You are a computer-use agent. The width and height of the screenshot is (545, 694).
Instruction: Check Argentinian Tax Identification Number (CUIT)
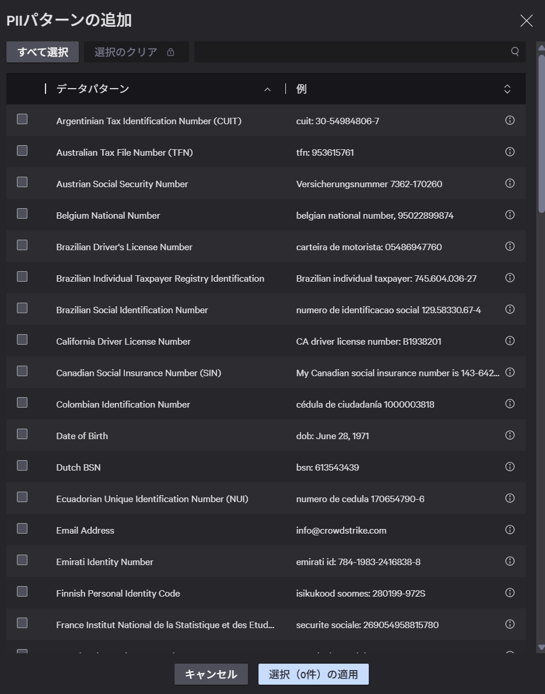[22, 119]
